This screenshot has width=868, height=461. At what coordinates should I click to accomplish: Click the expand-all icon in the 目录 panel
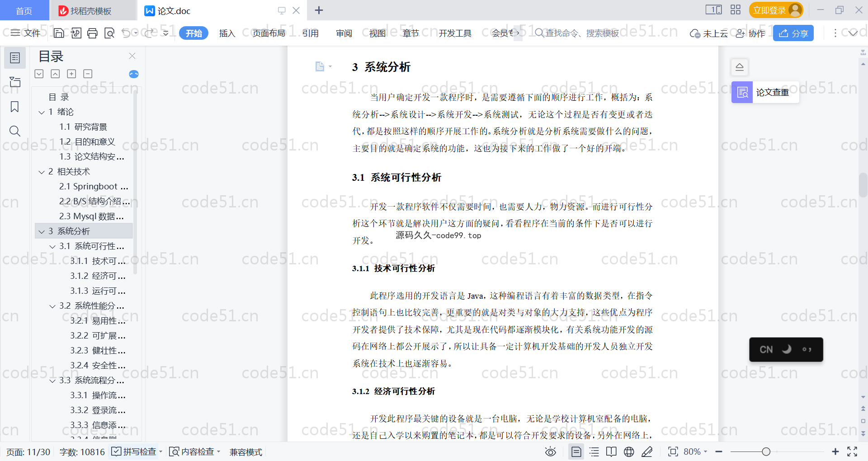click(x=39, y=74)
